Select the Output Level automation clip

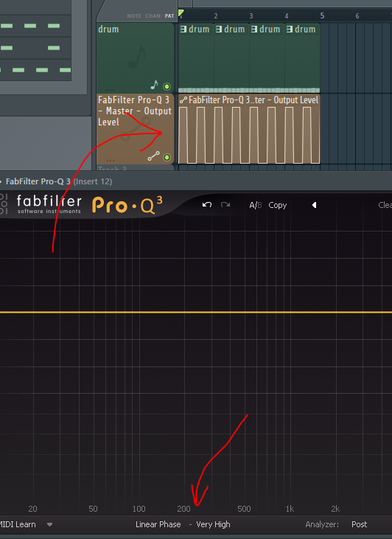(249, 129)
